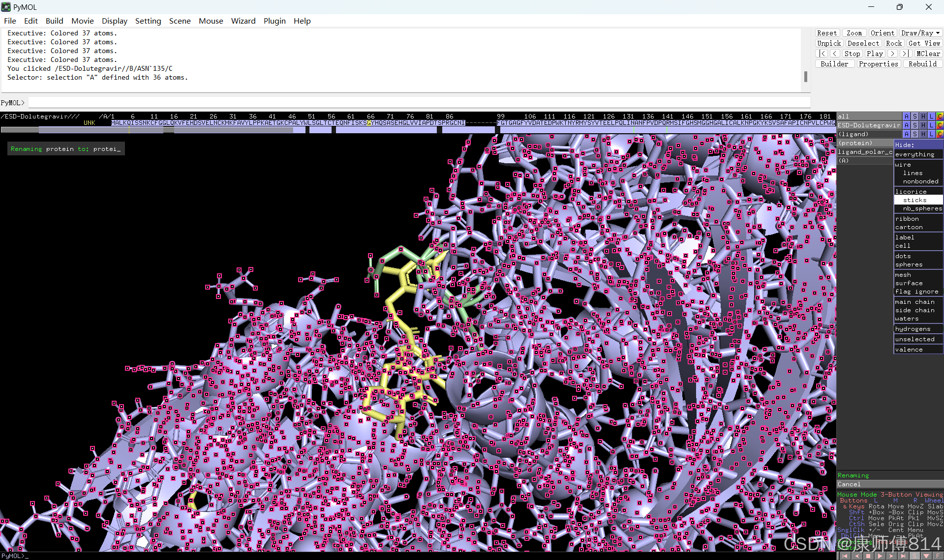
Task: Open the Plugin menu
Action: [x=274, y=21]
